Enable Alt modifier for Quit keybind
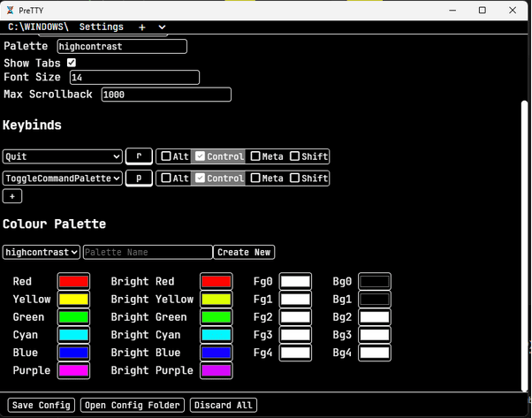The height and width of the screenshot is (418, 532). (166, 156)
